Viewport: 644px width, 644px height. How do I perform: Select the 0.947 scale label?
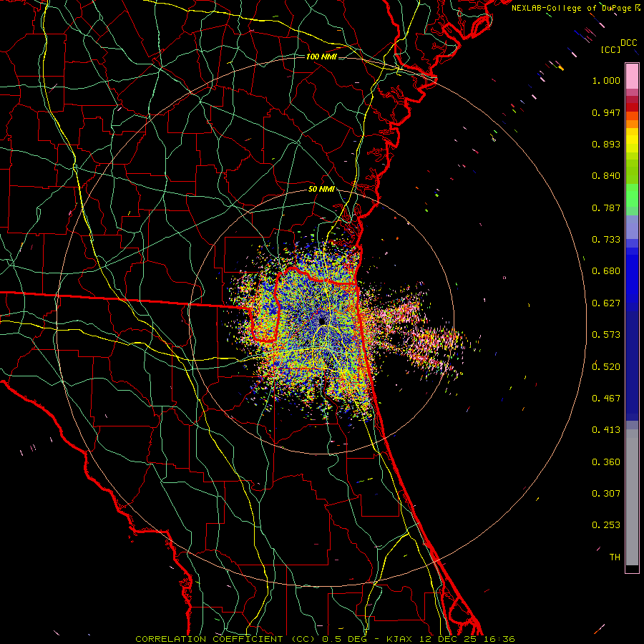coord(606,112)
